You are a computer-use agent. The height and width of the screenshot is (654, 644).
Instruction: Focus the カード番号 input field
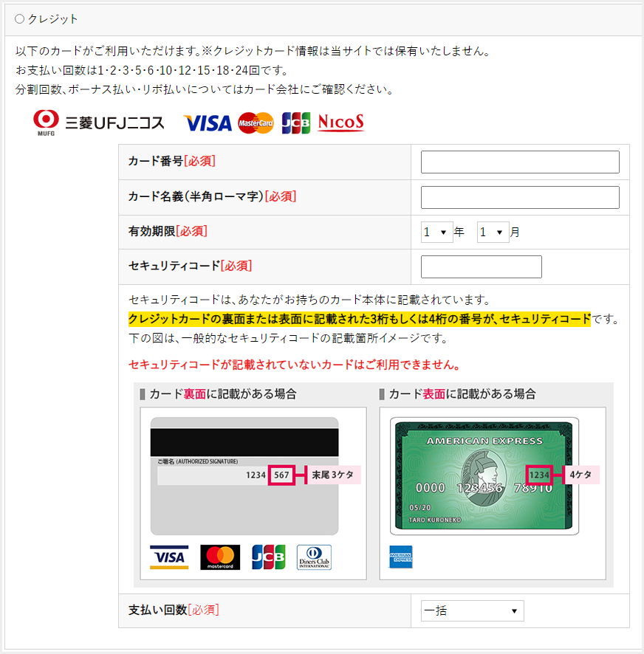520,162
